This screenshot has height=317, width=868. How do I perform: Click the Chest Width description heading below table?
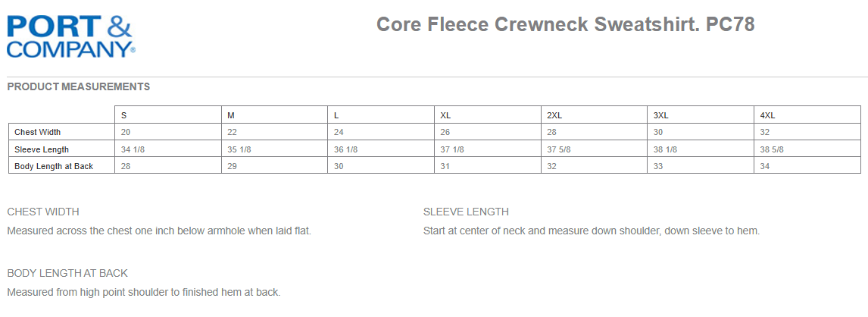[x=43, y=212]
